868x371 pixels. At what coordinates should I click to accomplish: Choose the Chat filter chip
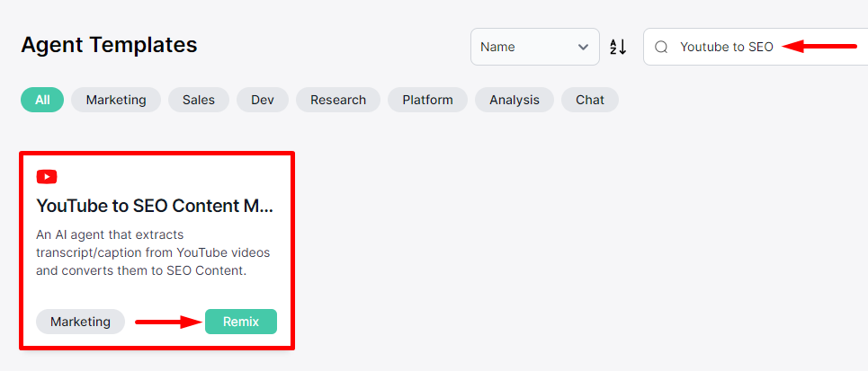click(x=590, y=100)
